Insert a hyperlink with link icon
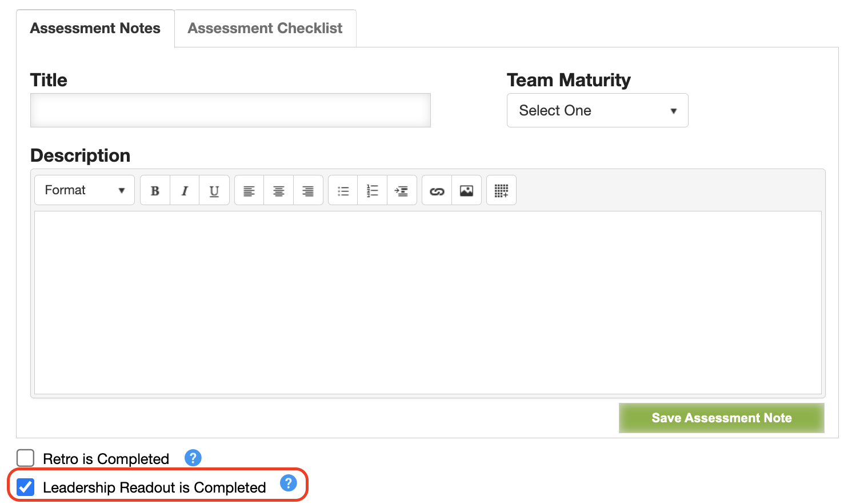Viewport: 848px width, 504px height. pyautogui.click(x=437, y=190)
